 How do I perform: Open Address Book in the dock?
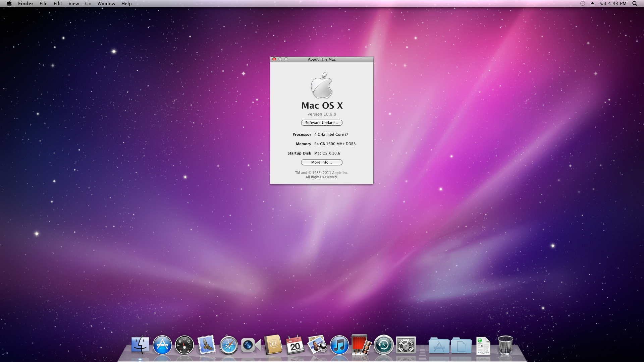[273, 345]
